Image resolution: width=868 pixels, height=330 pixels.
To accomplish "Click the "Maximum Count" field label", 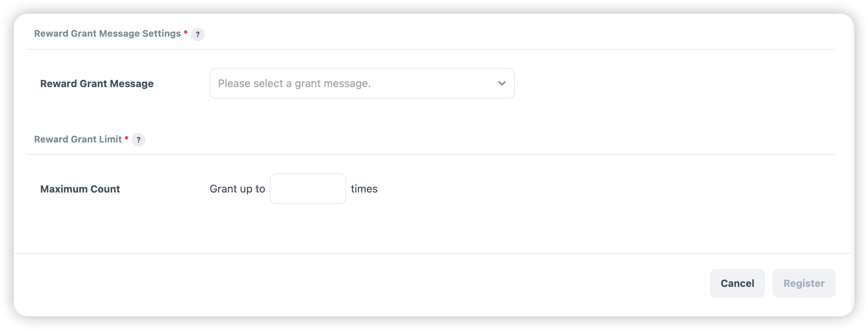I will 80,189.
